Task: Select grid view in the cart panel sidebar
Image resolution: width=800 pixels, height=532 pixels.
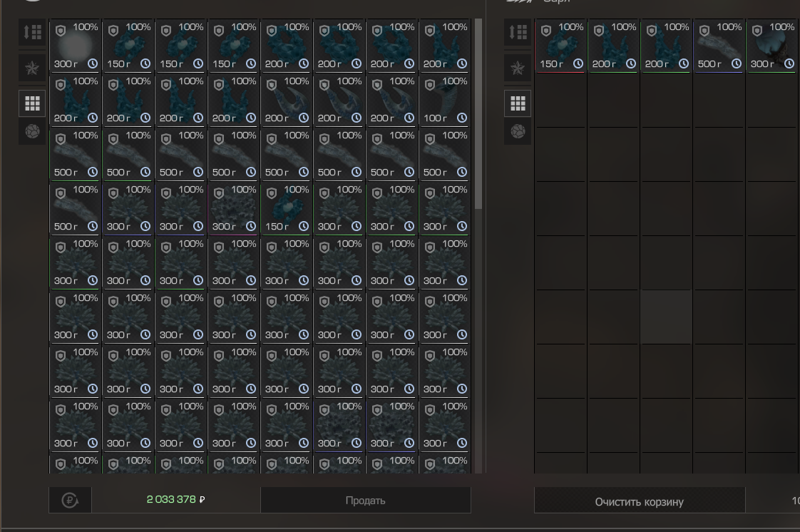Action: pos(518,103)
